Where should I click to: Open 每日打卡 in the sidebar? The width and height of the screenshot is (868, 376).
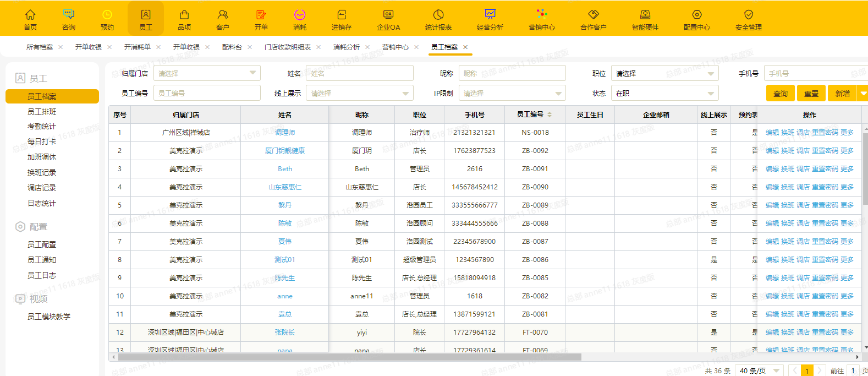(42, 141)
